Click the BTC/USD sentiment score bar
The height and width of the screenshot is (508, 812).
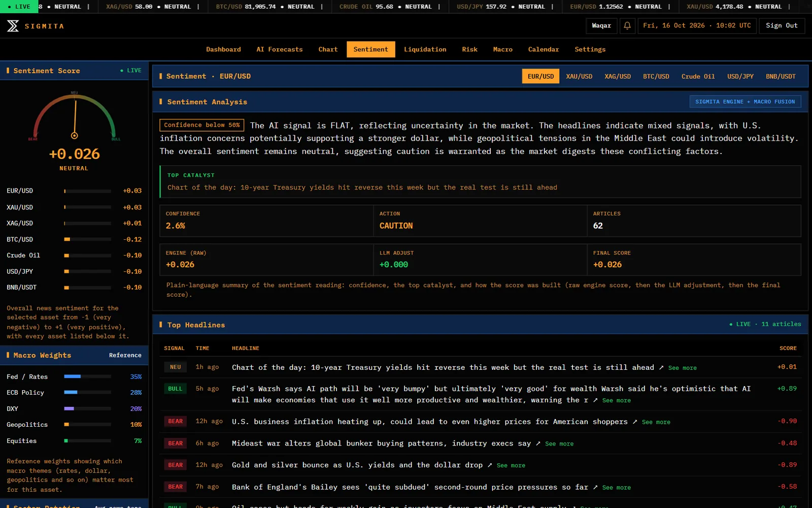[87, 239]
